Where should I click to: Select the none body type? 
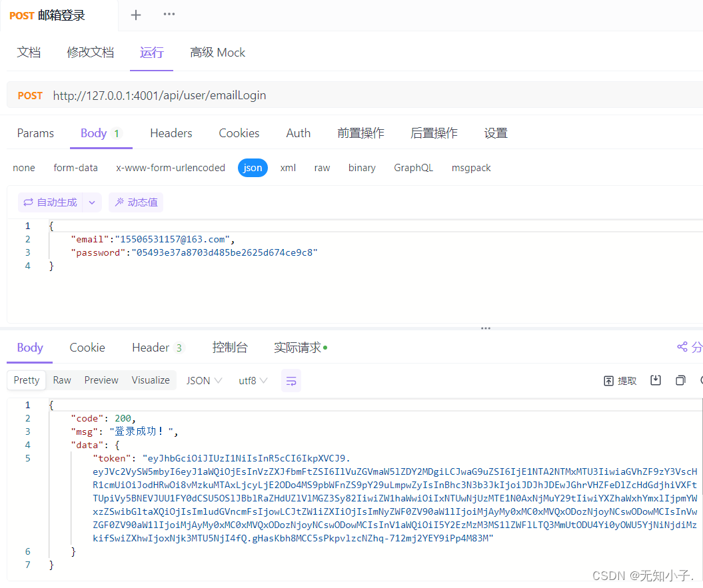[x=24, y=168]
